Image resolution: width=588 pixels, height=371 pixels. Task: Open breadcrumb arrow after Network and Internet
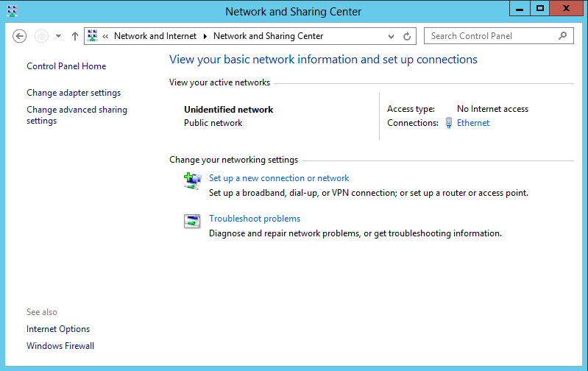pyautogui.click(x=205, y=36)
